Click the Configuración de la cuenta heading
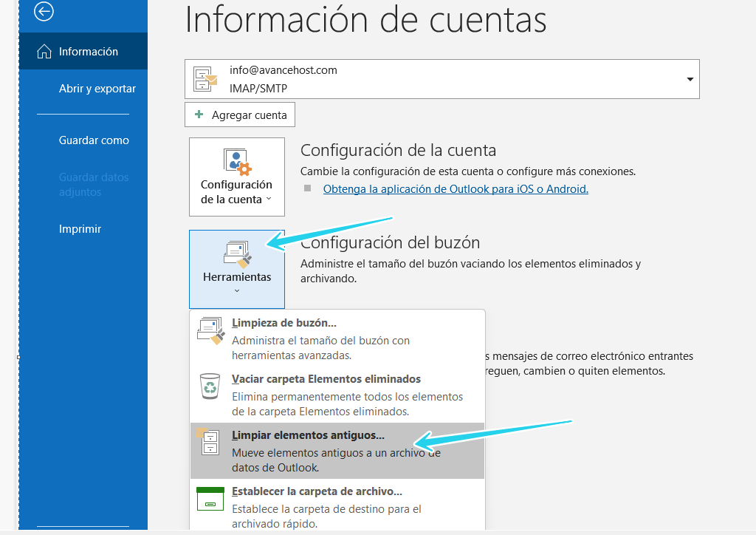This screenshot has width=756, height=535. (x=398, y=150)
